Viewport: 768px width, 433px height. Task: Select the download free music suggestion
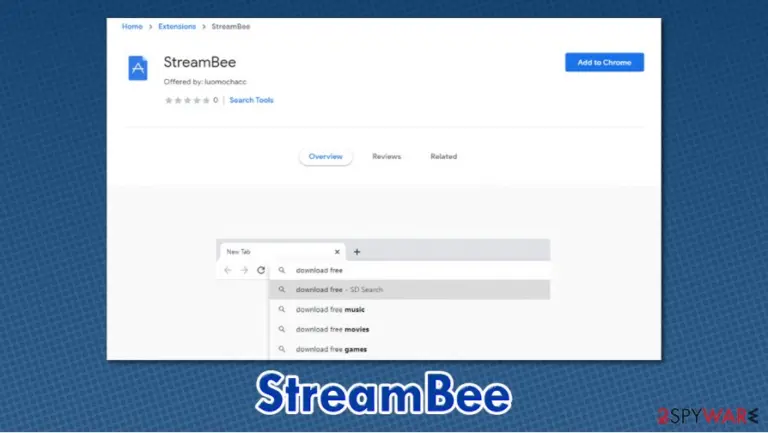tap(409, 310)
